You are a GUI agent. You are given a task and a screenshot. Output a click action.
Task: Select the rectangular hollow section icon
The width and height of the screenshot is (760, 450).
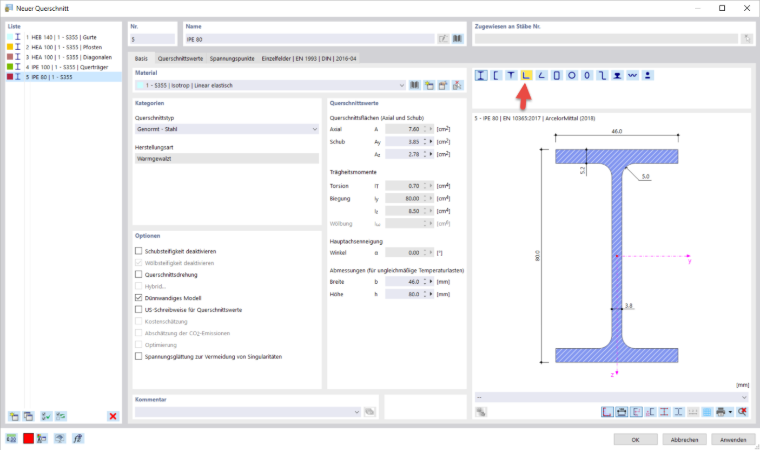click(x=556, y=75)
